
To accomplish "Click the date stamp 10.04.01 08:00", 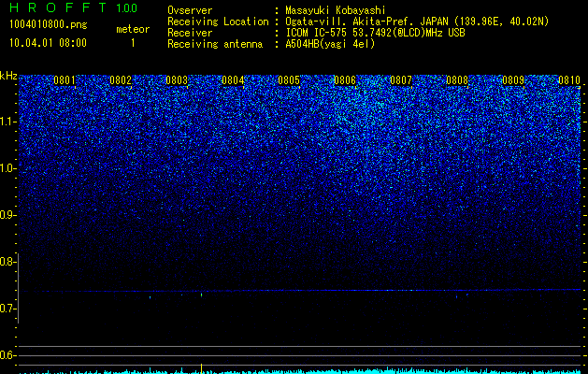I will (48, 43).
